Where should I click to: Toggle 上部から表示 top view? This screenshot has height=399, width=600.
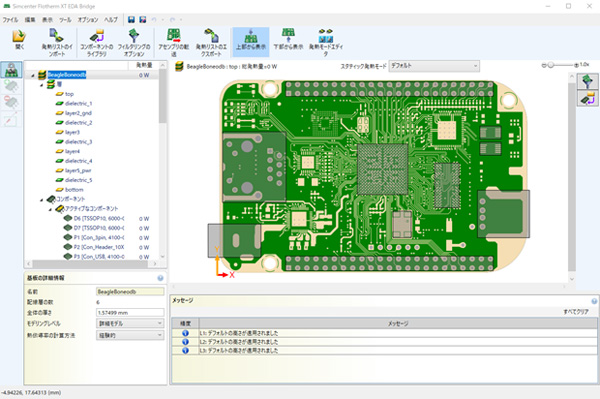coord(251,42)
